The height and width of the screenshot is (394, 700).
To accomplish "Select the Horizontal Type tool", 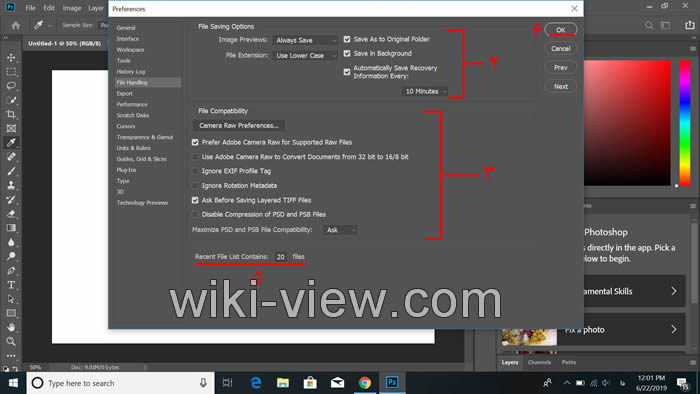I will point(11,285).
